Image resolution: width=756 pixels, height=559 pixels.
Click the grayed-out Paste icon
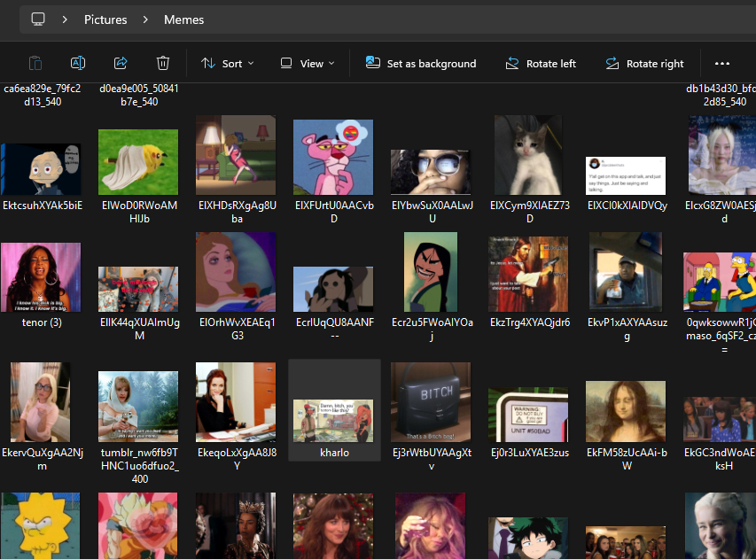click(x=35, y=63)
